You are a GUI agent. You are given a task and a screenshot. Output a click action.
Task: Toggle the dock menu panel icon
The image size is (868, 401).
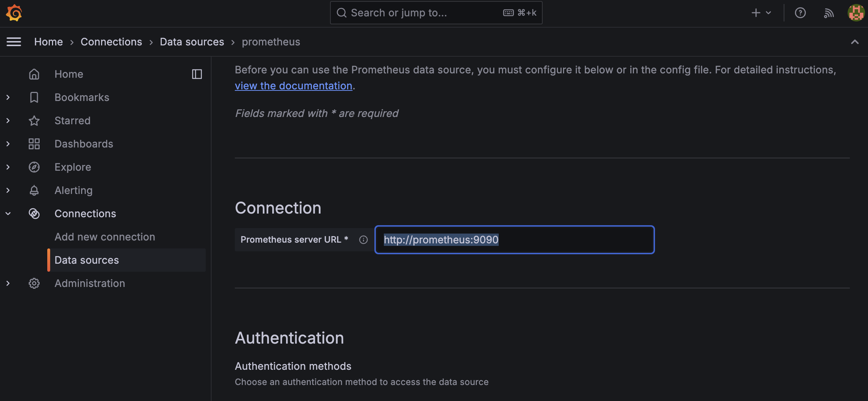pos(197,74)
